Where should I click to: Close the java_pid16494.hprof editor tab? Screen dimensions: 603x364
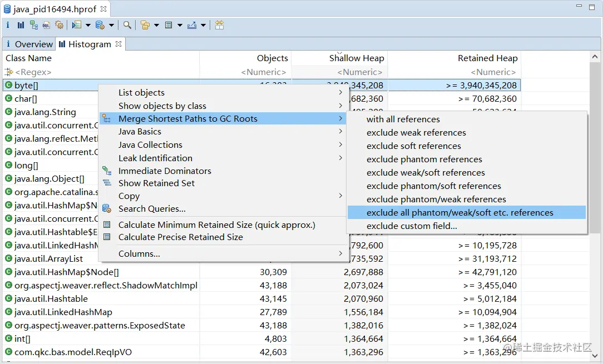coord(103,8)
